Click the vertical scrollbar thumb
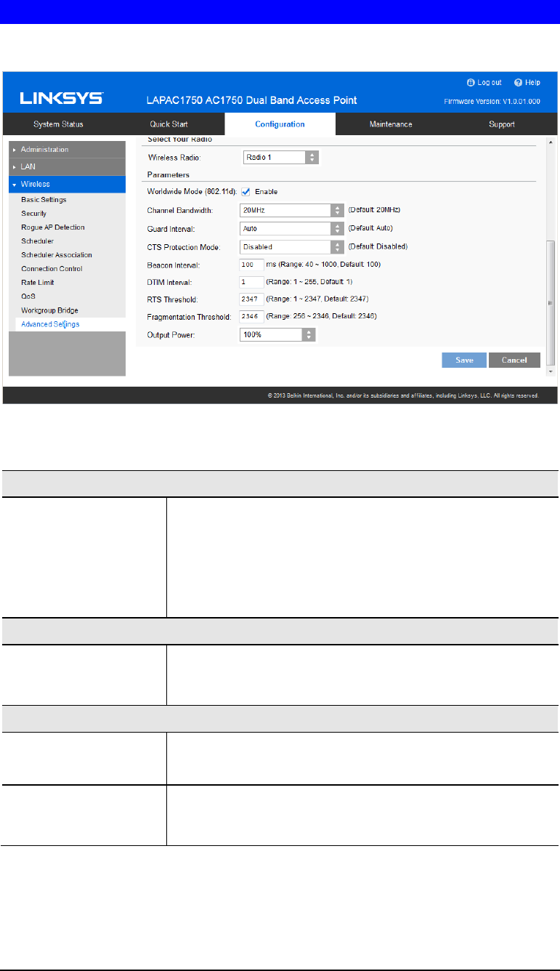 [550, 302]
